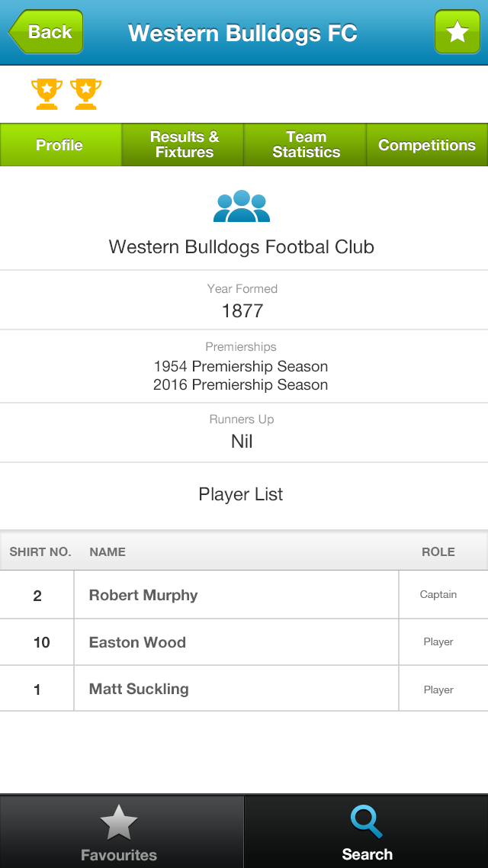
Task: Select the Matt Suckling player row
Action: (x=244, y=690)
